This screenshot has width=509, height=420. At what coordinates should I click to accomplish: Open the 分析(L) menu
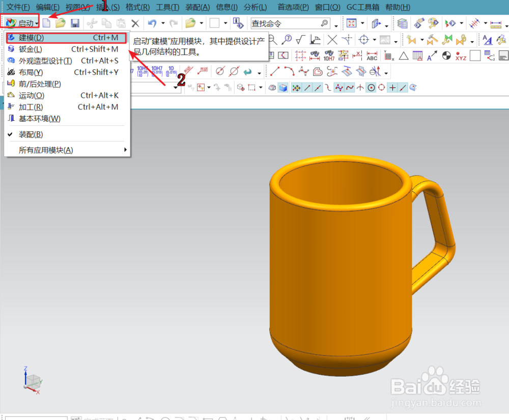coord(255,7)
